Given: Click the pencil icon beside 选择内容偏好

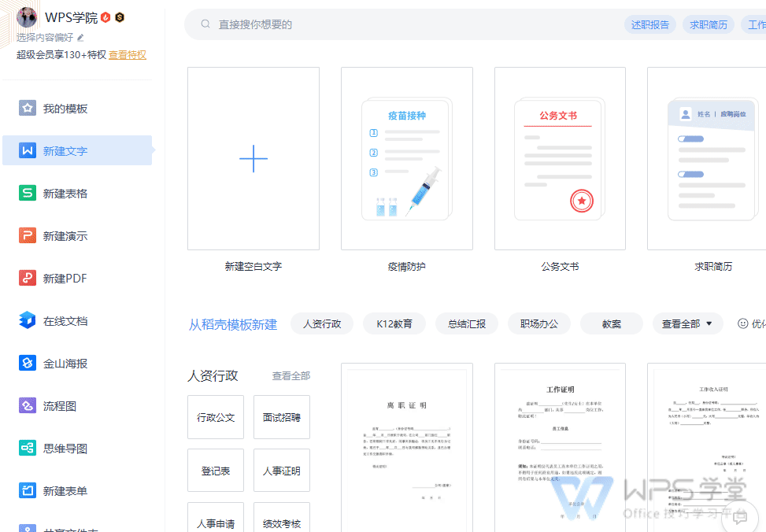Looking at the screenshot, I should (x=80, y=38).
